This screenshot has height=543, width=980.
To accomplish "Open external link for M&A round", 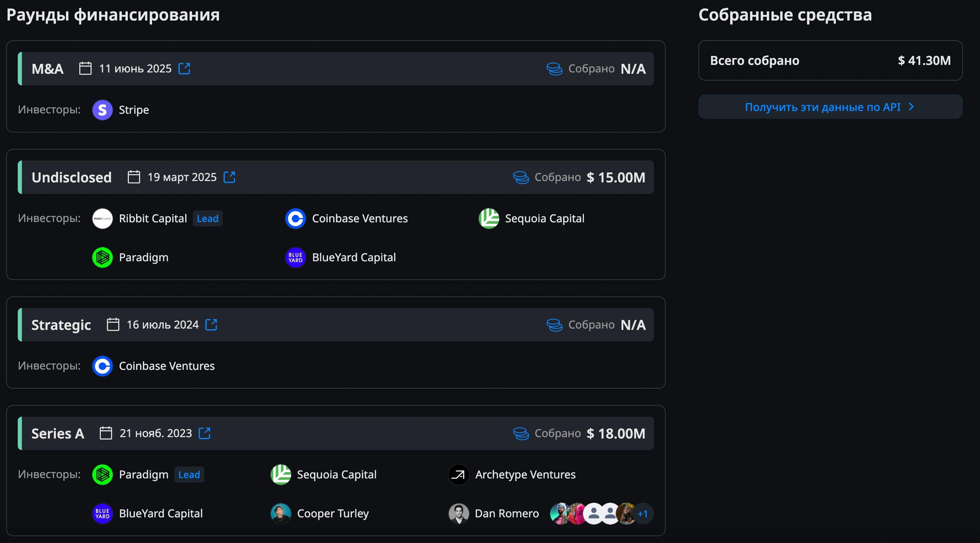I will click(184, 68).
